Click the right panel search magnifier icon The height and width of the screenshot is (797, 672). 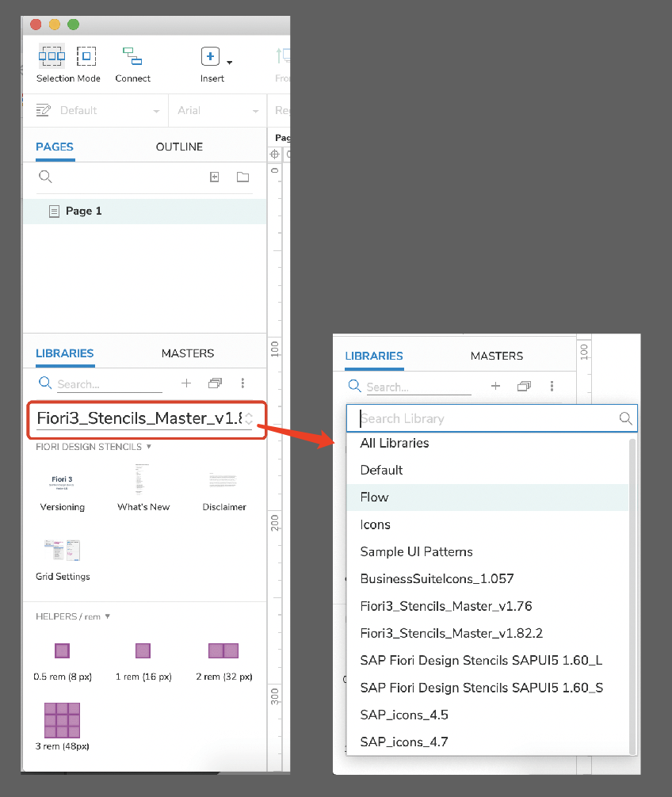[354, 386]
